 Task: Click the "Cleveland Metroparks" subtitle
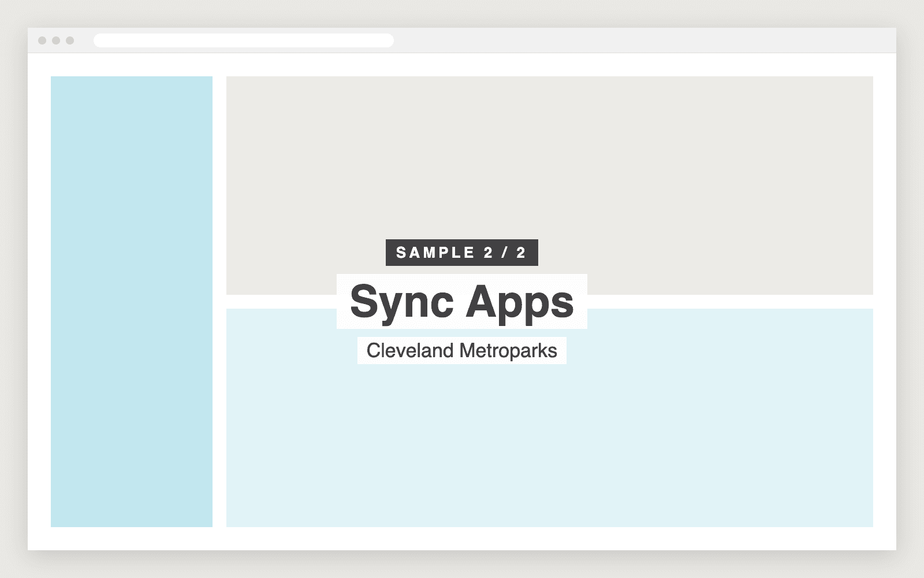pos(462,350)
